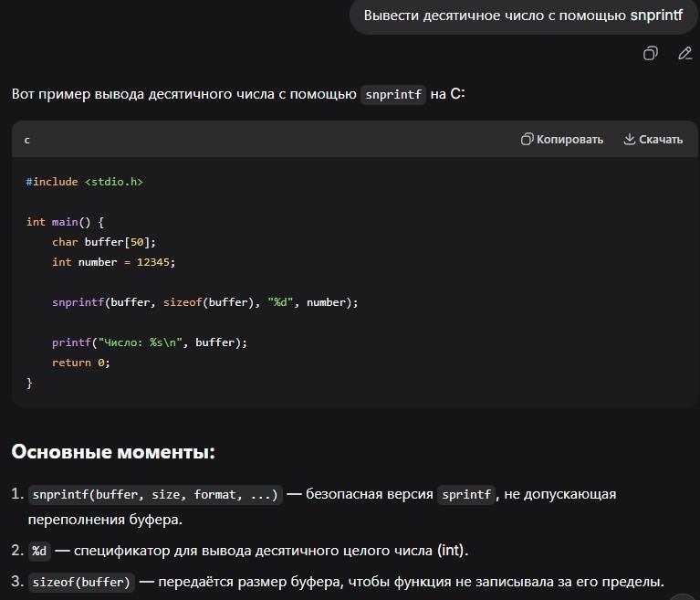
Task: Click the inline sprintf code chip
Action: coord(466,495)
